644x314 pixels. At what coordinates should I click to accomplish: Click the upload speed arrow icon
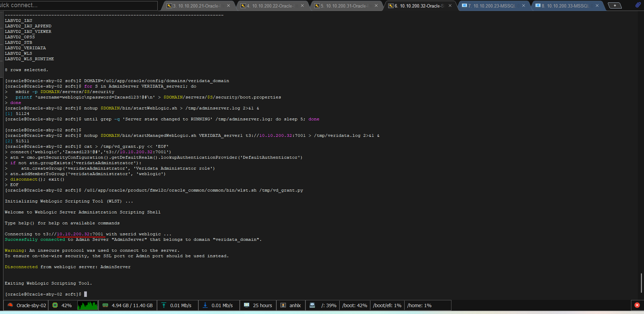[x=164, y=305]
